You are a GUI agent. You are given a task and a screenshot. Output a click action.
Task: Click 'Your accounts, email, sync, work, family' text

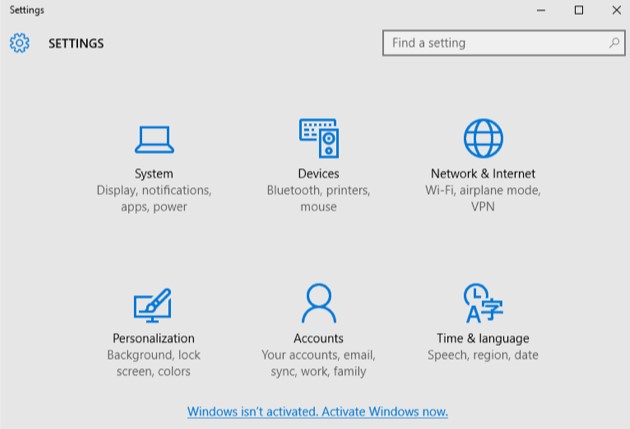tap(319, 363)
